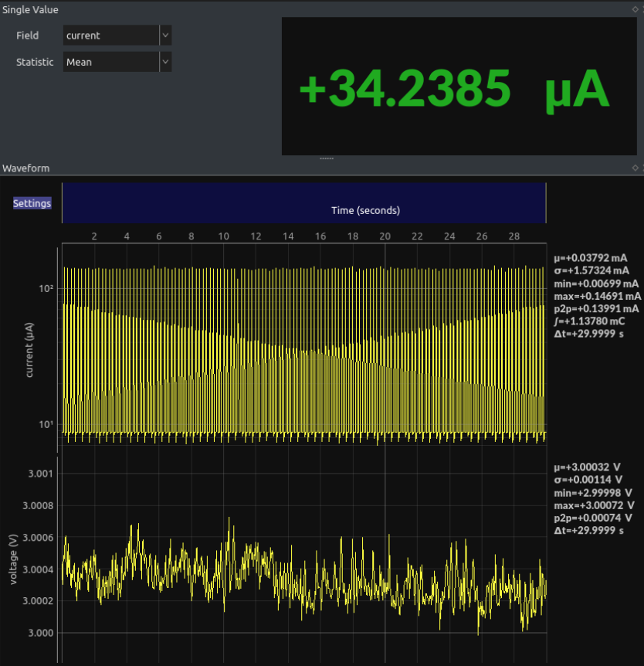The width and height of the screenshot is (644, 666).
Task: Click the voltage (V) axis label
Action: (14, 558)
